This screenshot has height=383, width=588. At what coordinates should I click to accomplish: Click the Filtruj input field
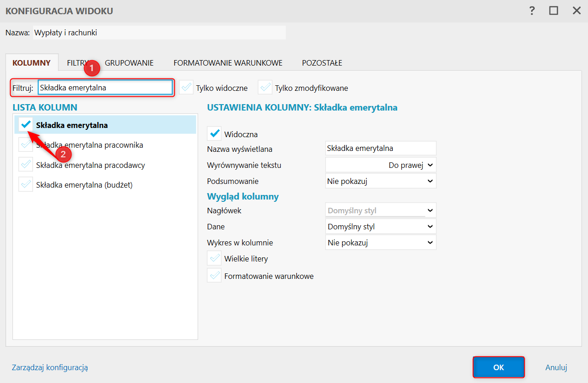[x=105, y=87]
